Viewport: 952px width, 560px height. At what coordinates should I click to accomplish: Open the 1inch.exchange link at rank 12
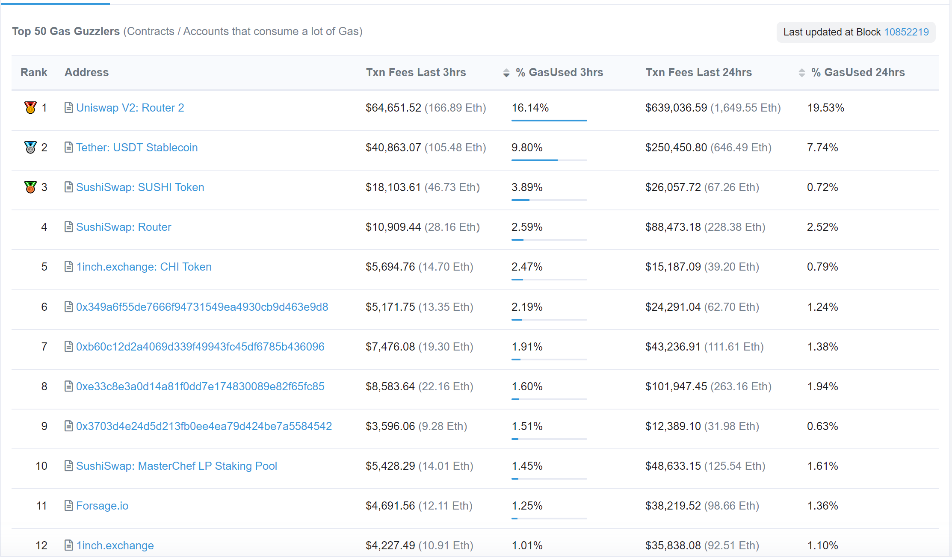coord(115,545)
